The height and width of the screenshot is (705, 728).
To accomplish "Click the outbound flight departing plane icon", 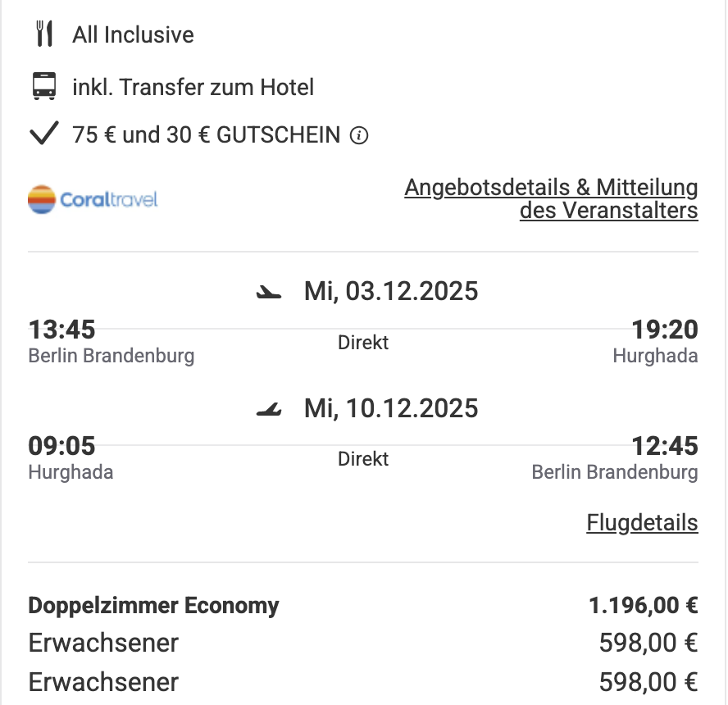I will click(x=269, y=292).
